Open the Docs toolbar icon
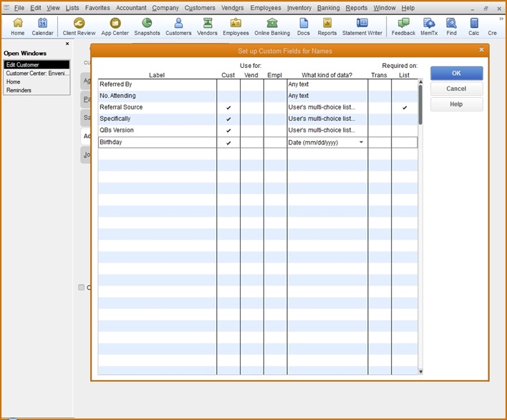Screen dimensions: 507x420 [304, 26]
